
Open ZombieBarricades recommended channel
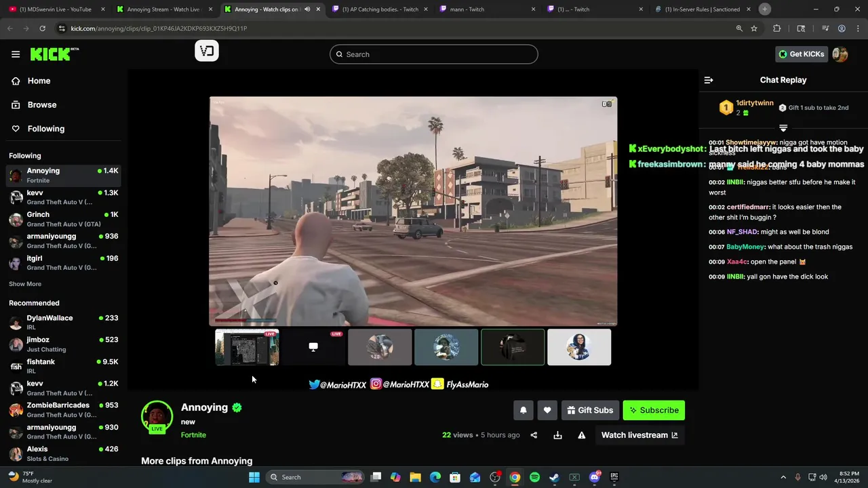tap(64, 409)
